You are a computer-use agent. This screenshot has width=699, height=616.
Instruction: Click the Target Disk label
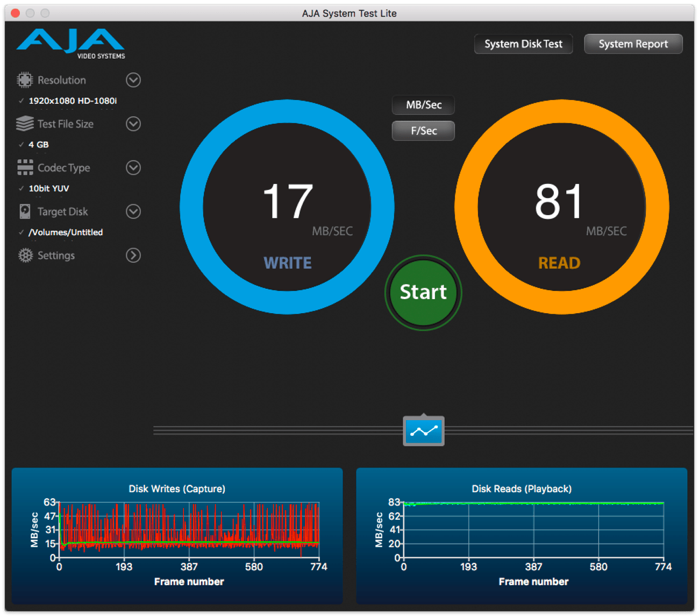pos(63,211)
